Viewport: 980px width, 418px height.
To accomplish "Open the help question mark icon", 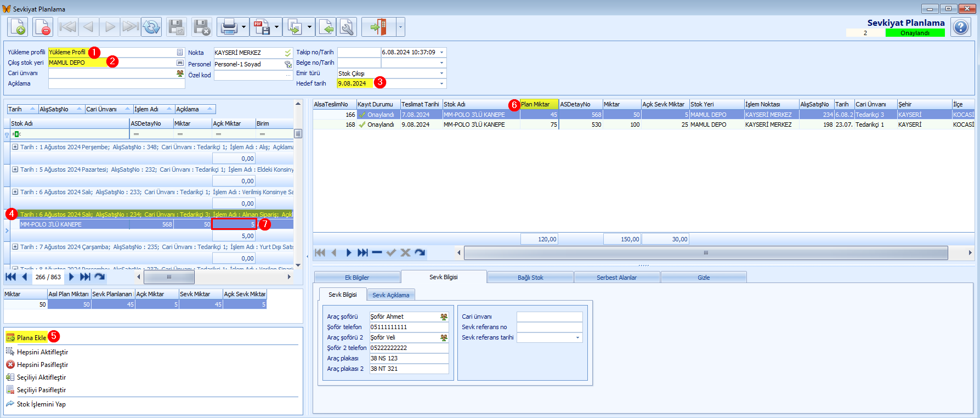I will click(961, 27).
